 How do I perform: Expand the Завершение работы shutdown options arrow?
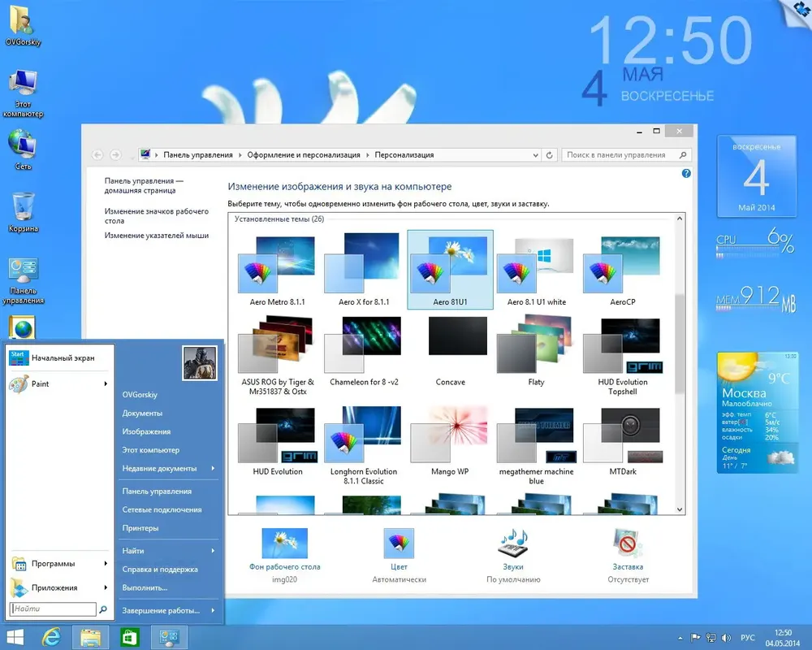pyautogui.click(x=213, y=610)
